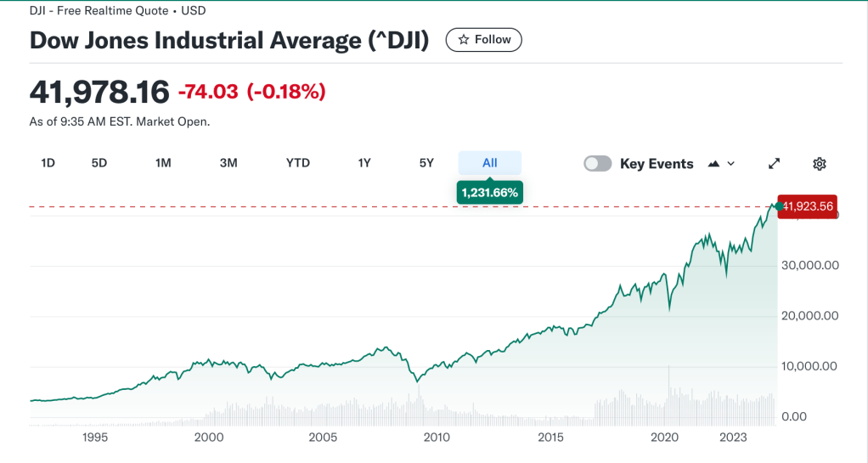Viewport: 868px width, 463px height.
Task: Click the mountain chart type icon
Action: pos(713,164)
